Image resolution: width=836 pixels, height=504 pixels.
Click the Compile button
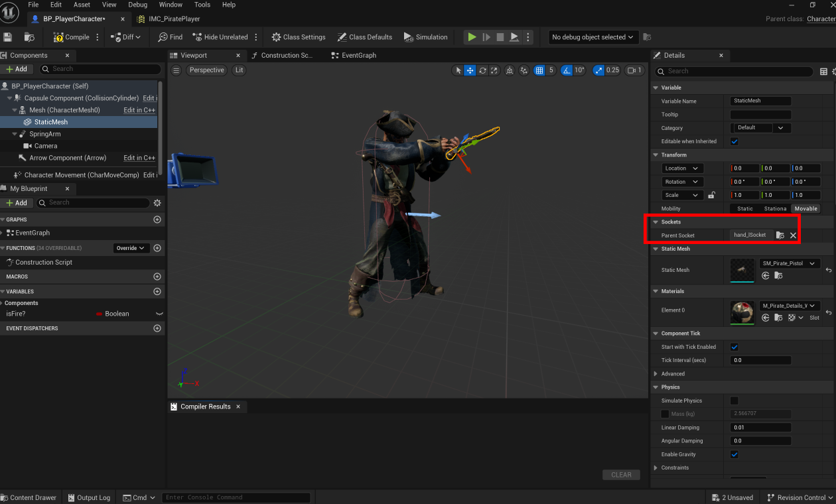(72, 37)
